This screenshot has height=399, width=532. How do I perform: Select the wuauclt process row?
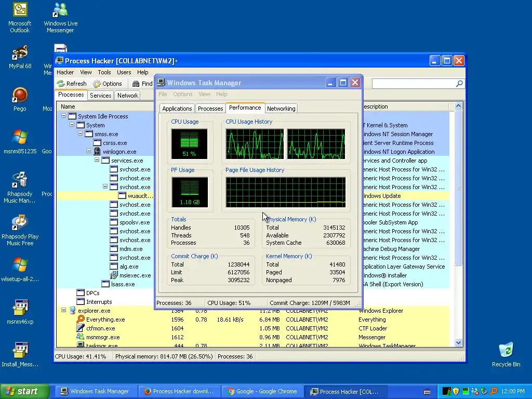click(x=253, y=196)
